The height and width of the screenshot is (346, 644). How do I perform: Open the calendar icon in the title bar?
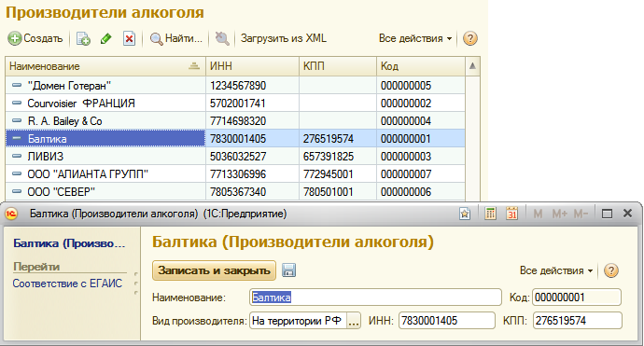coord(511,214)
